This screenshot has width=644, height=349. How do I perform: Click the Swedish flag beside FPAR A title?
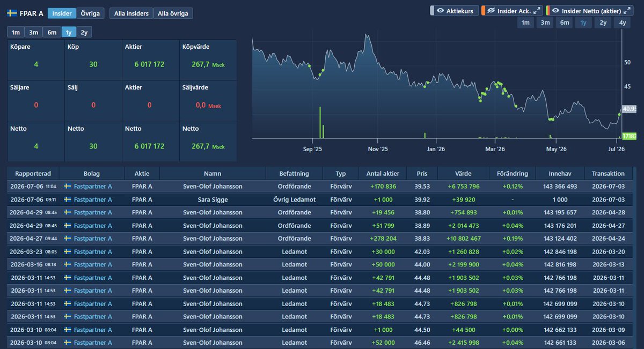coord(12,13)
